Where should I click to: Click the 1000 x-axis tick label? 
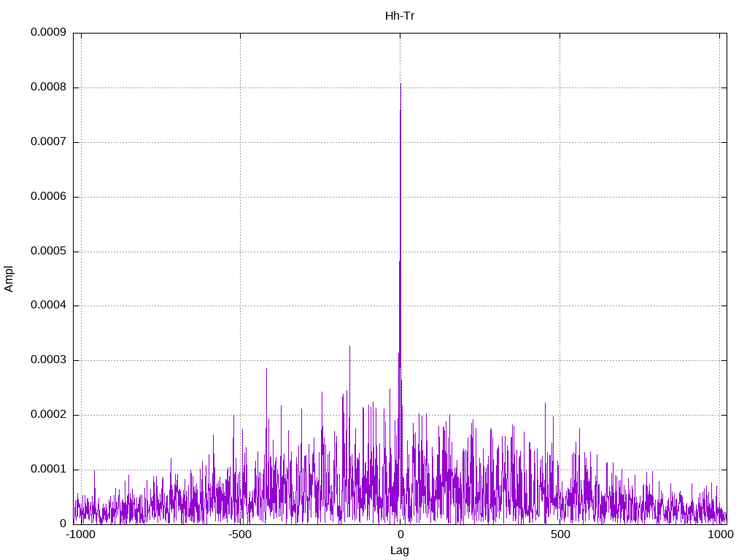[x=720, y=534]
